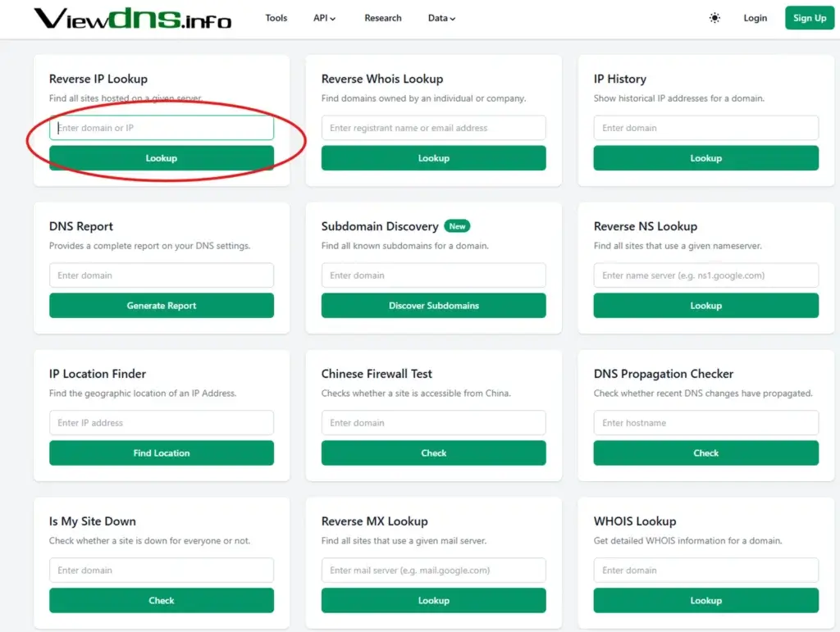The width and height of the screenshot is (840, 632).
Task: Toggle the light/dark theme sun icon
Action: (x=714, y=18)
